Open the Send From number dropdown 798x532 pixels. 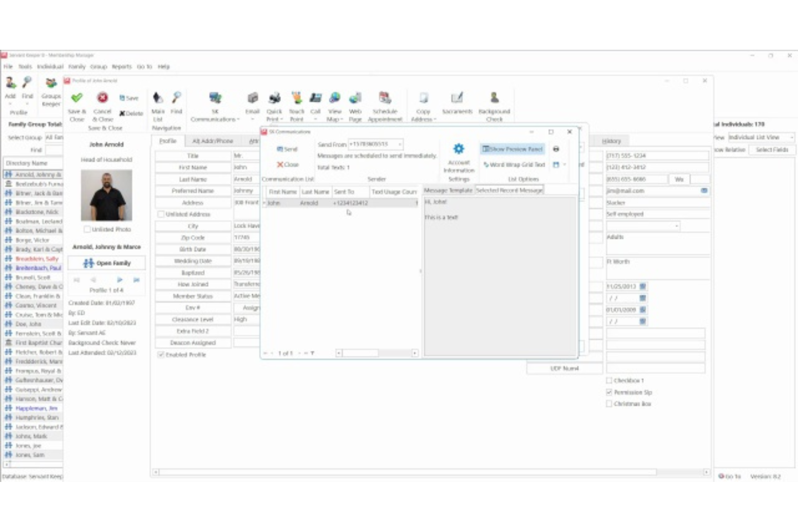(x=400, y=144)
